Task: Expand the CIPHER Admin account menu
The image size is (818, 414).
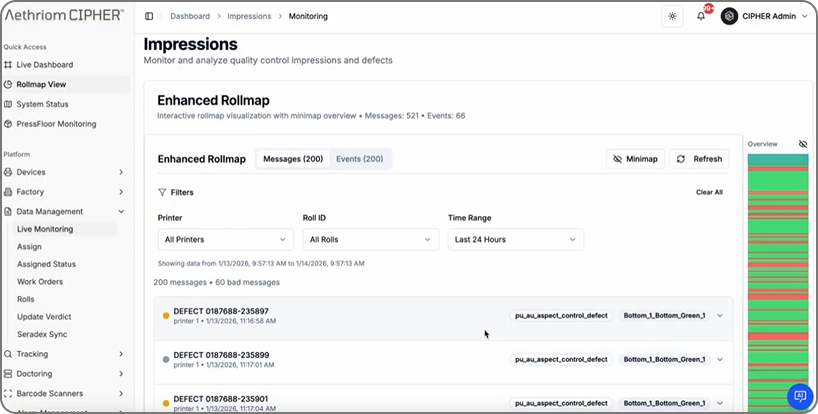Action: pos(804,16)
